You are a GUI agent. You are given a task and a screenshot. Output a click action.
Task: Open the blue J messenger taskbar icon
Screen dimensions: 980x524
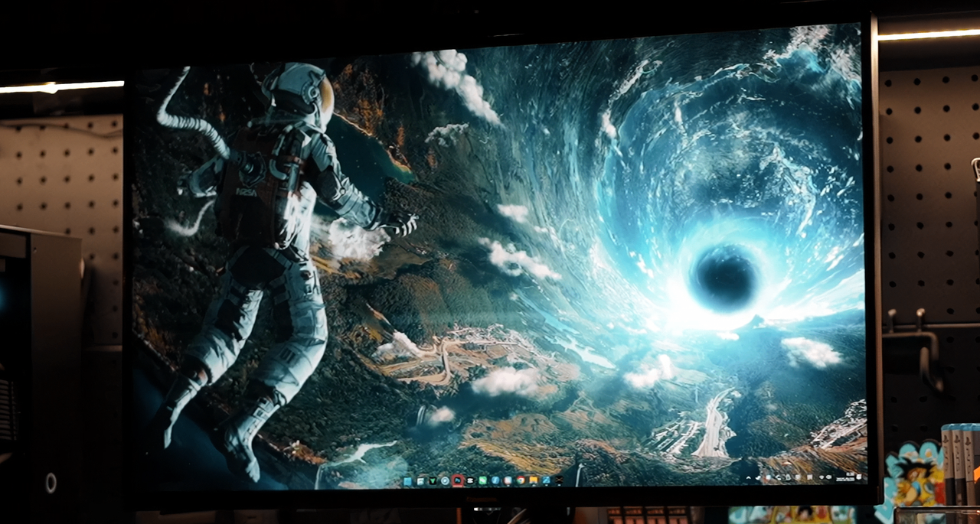(x=495, y=481)
